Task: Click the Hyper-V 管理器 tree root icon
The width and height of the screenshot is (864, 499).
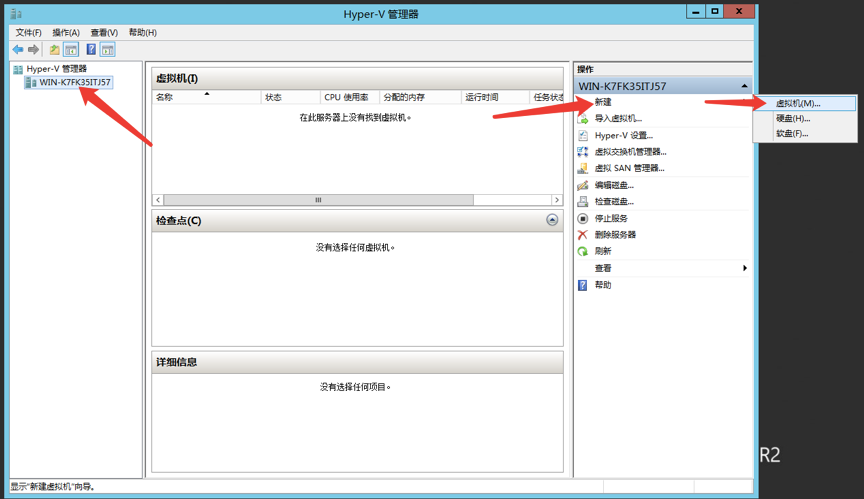Action: tap(18, 69)
